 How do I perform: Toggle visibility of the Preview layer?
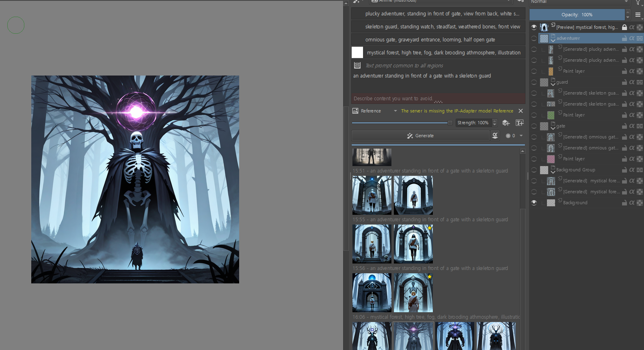coord(534,27)
